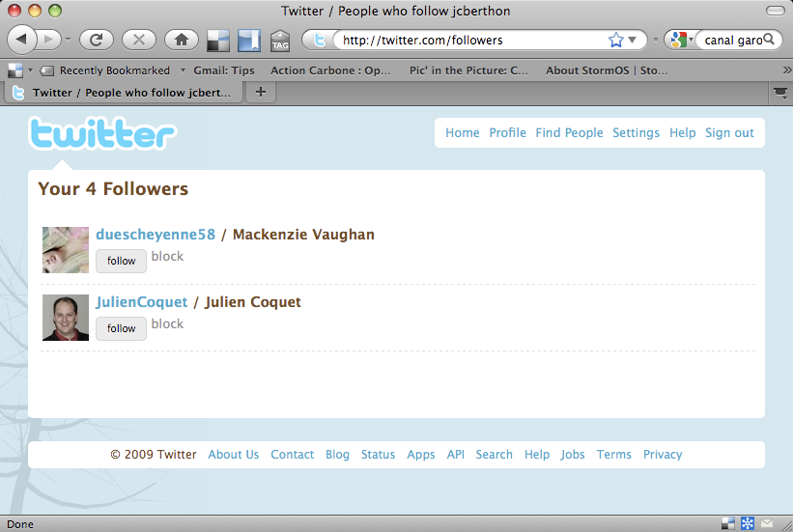Click the Twitter site icon in address bar
The width and height of the screenshot is (793, 532).
click(x=319, y=40)
